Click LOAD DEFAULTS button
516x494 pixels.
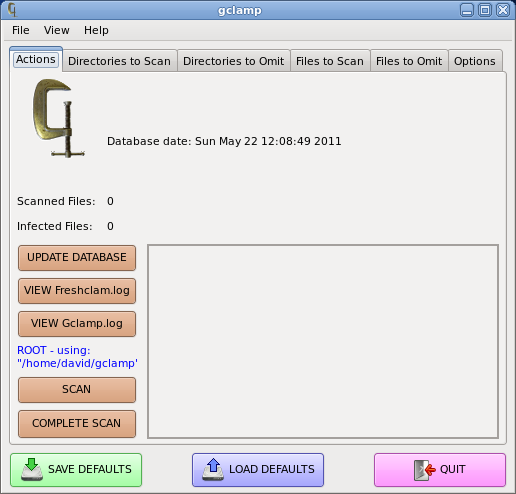point(258,470)
